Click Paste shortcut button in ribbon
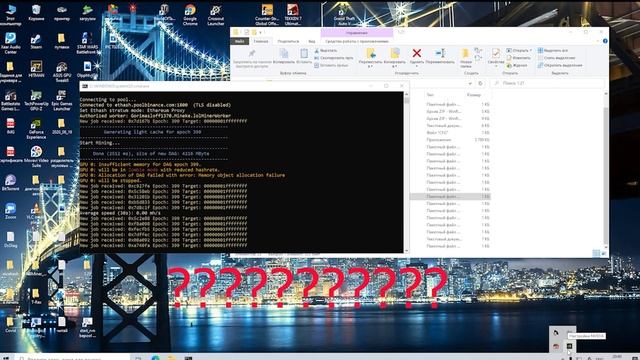 coord(331,65)
